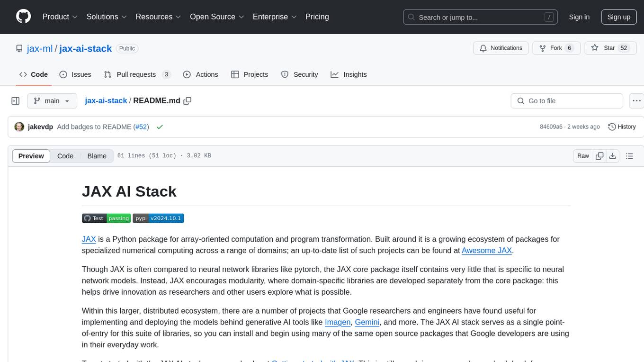644x362 pixels.
Task: Download the raw file
Action: coord(613,156)
